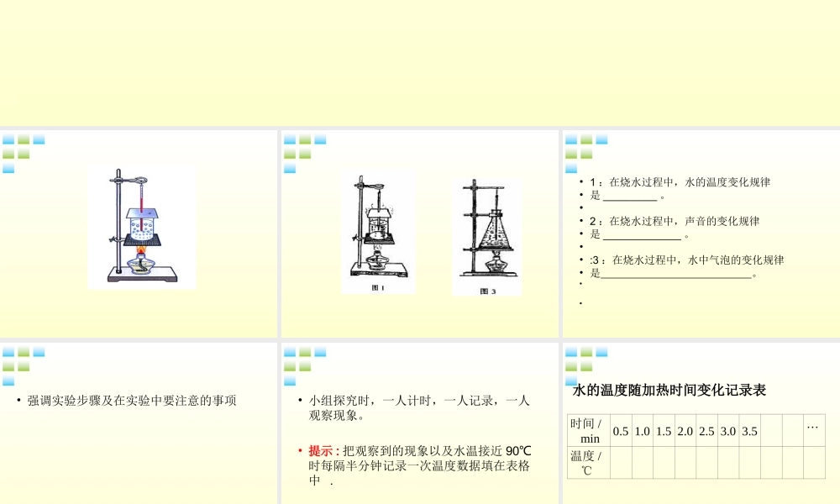
Task: Click the blank line after question 1's 是
Action: [x=630, y=197]
